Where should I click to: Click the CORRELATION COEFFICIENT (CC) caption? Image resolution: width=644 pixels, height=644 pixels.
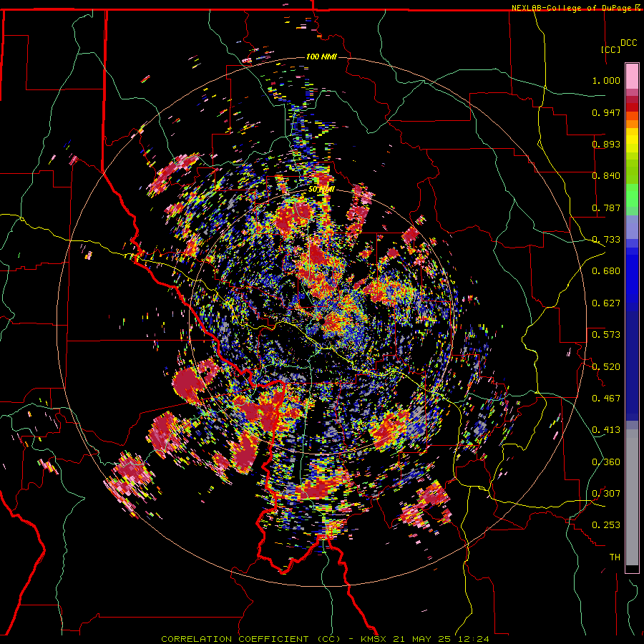click(x=251, y=639)
